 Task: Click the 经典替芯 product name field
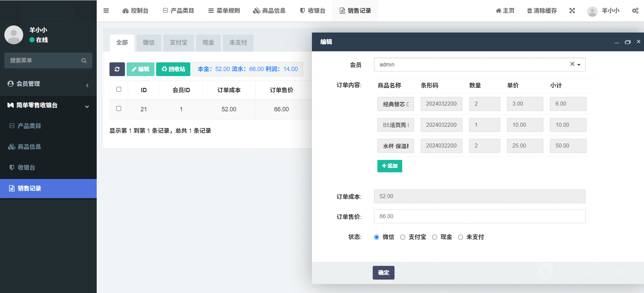click(x=396, y=104)
